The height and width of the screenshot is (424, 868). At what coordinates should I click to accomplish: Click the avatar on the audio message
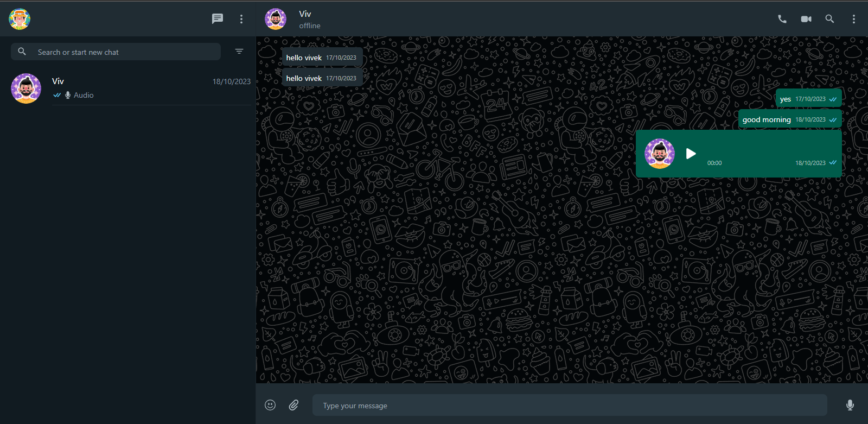(659, 154)
